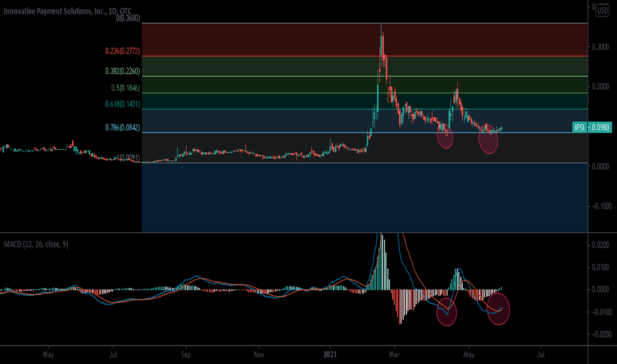The image size is (617, 364).
Task: Click the 0.5(0.1846) Fibonacci label
Action: [x=125, y=88]
